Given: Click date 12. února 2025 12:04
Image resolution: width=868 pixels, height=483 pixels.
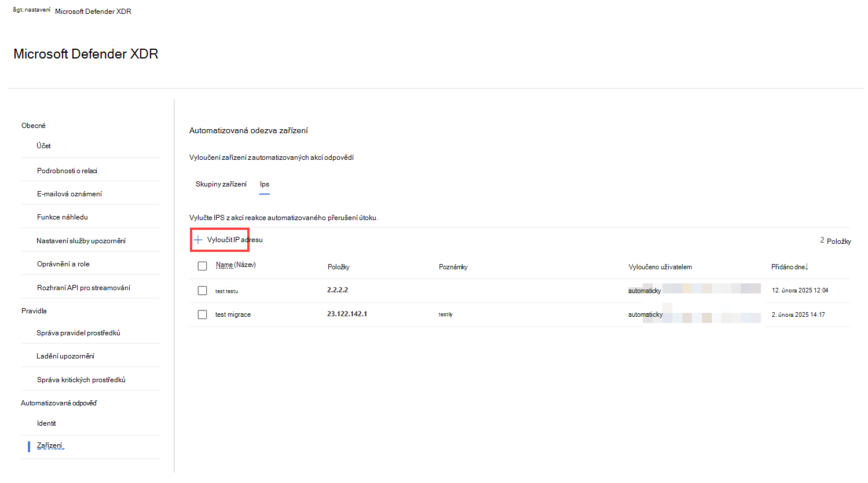Looking at the screenshot, I should tap(800, 290).
